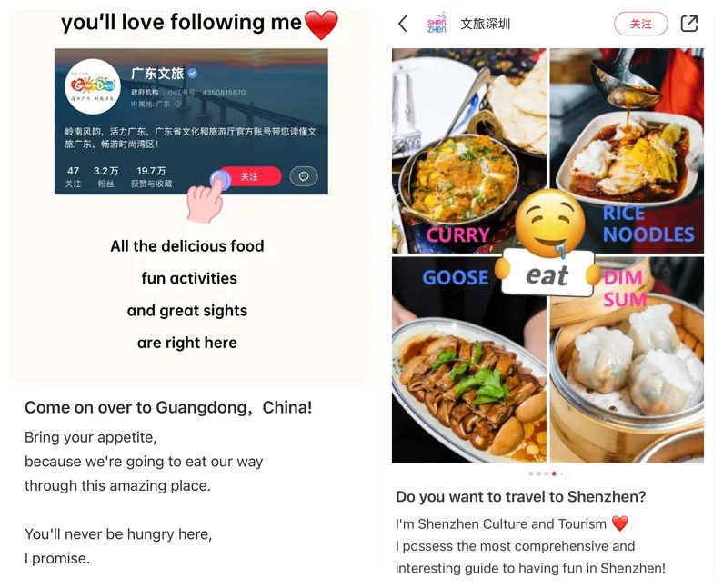Tap the Rice Noodles food photo
This screenshot has width=723, height=588.
(627, 150)
